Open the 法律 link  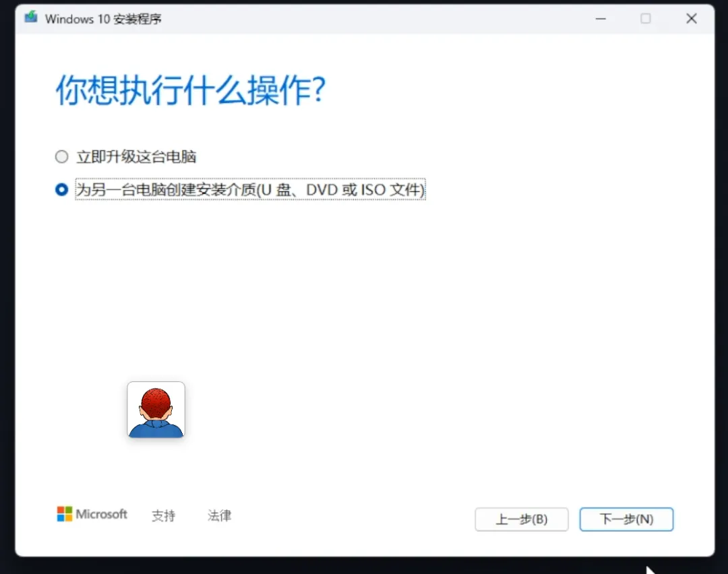[219, 515]
